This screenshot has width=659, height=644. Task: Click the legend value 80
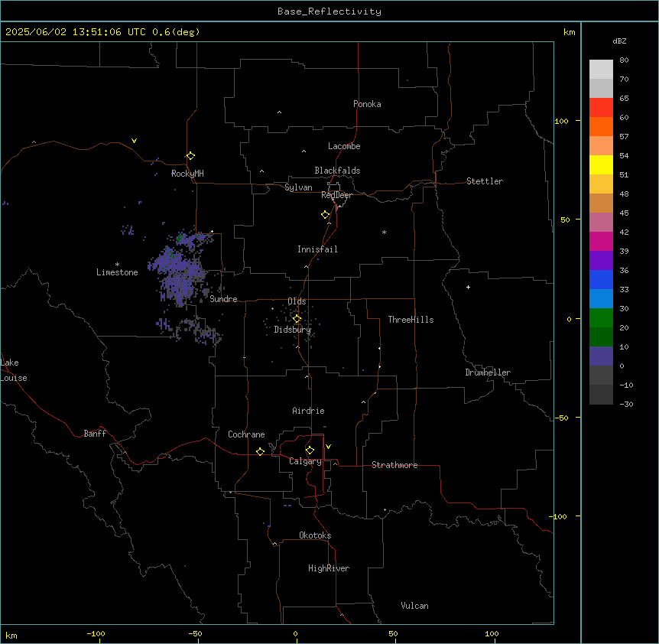point(624,60)
